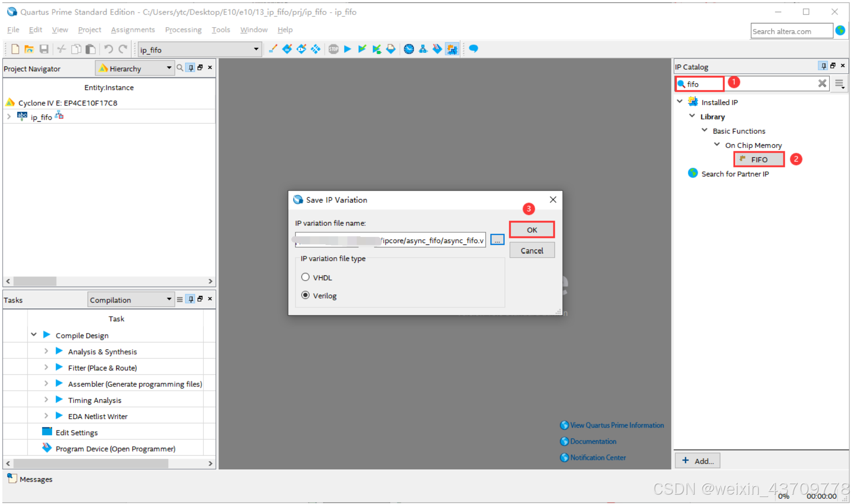The image size is (852, 504).
Task: Click the magnifier icon in Project Navigator
Action: pyautogui.click(x=180, y=68)
